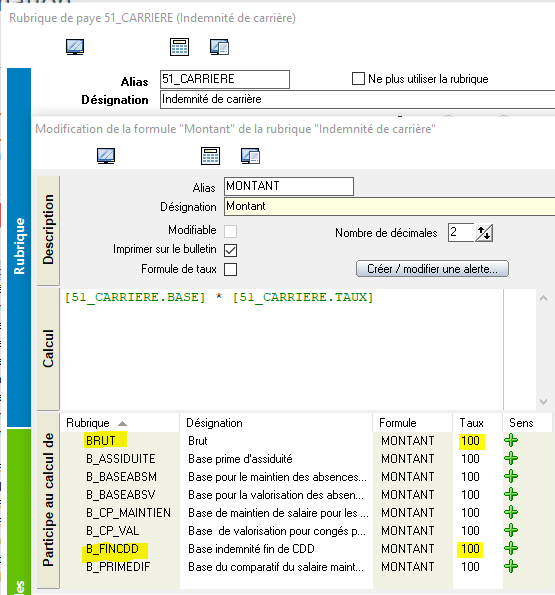Click the green plus icon in the B_FINCDD row

point(511,548)
